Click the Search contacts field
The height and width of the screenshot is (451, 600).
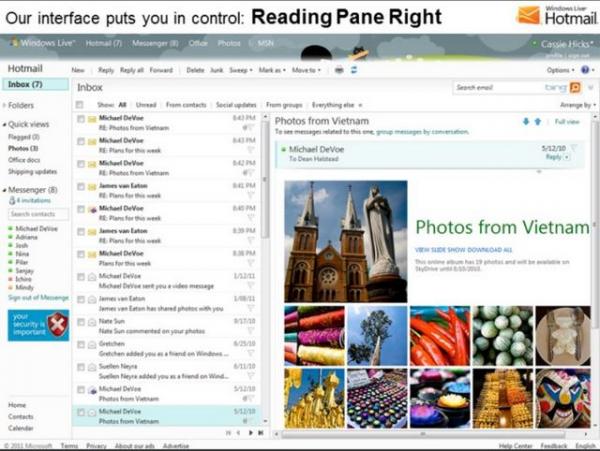pyautogui.click(x=38, y=214)
